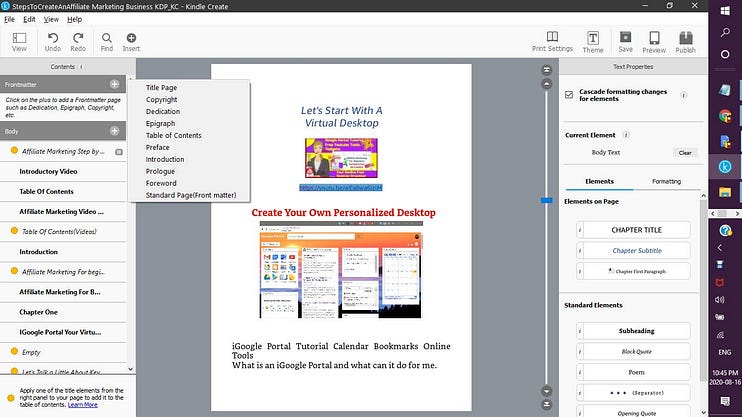
Task: Open the Edit menu
Action: (29, 19)
